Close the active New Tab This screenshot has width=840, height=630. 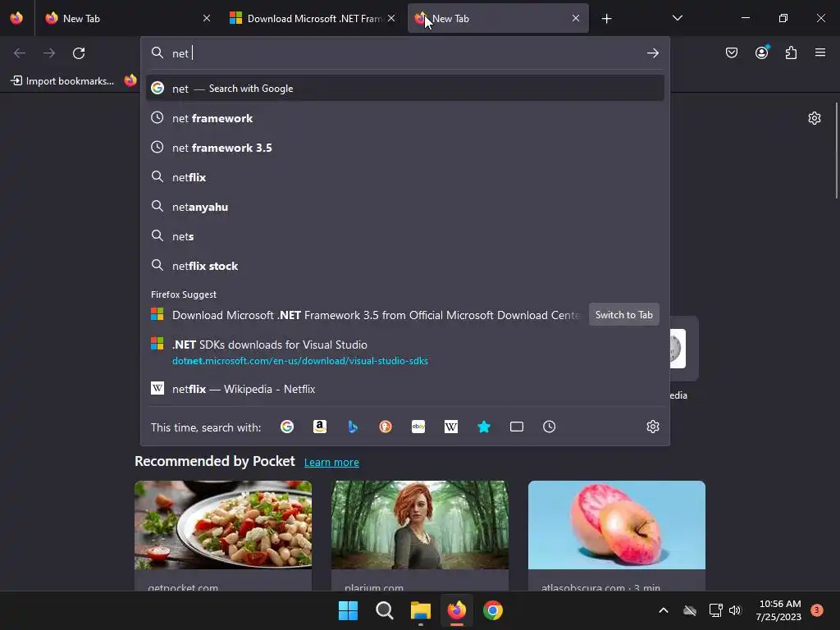point(576,19)
